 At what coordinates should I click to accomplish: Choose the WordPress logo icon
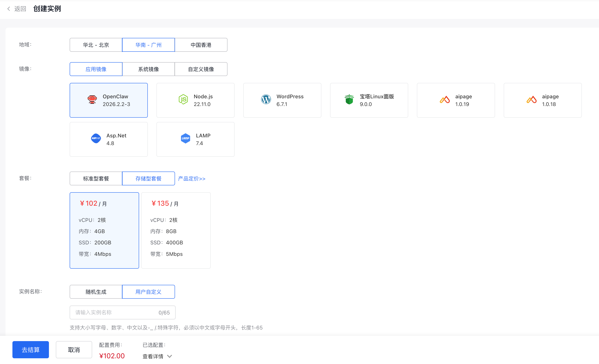coord(266,100)
